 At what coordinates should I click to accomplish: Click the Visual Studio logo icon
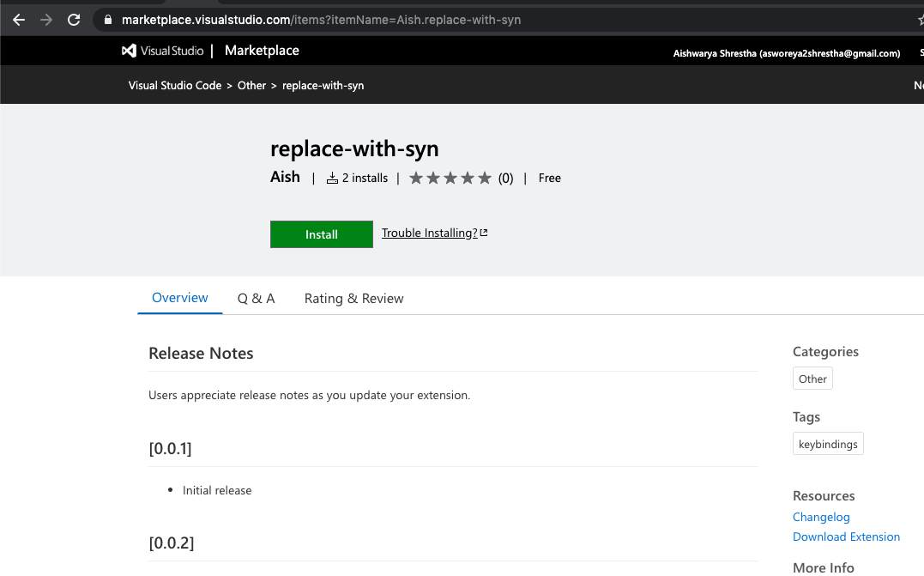[129, 51]
